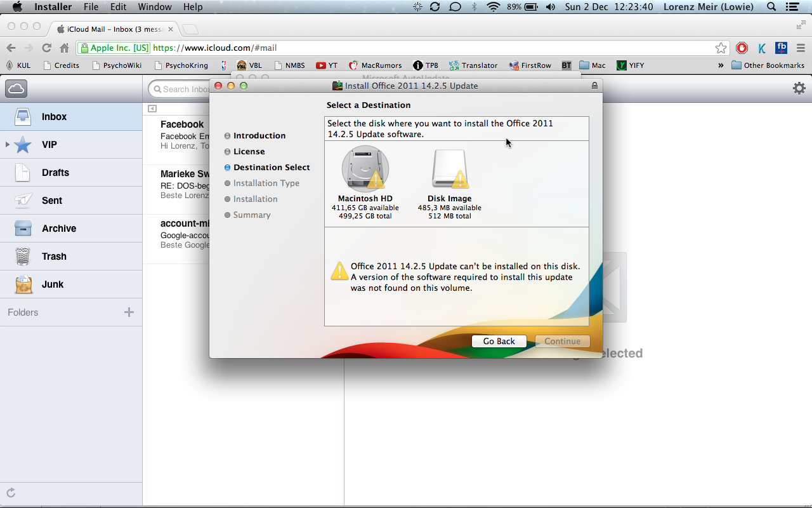The image size is (812, 508).
Task: Open the Trash mailbox
Action: click(x=71, y=257)
